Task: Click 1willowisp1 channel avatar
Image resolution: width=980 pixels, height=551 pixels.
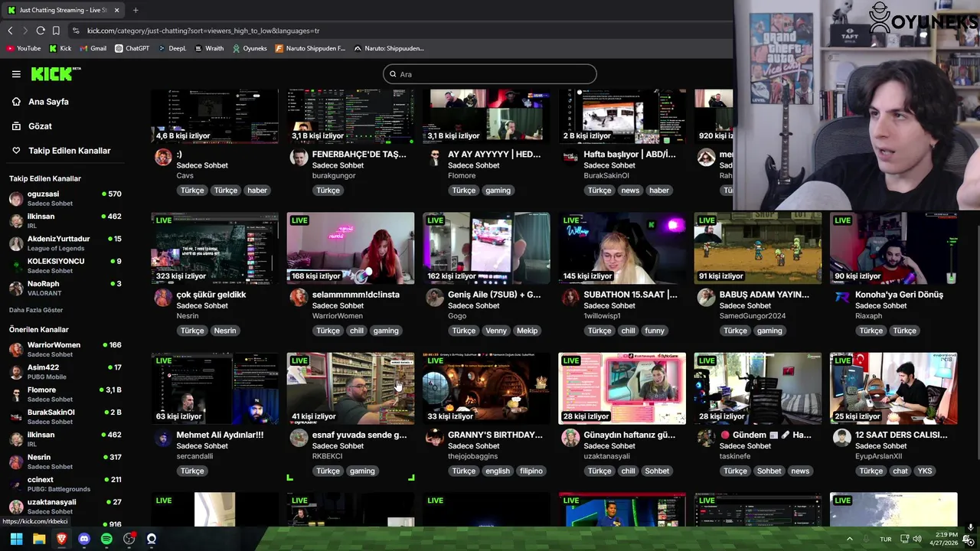Action: pyautogui.click(x=570, y=298)
